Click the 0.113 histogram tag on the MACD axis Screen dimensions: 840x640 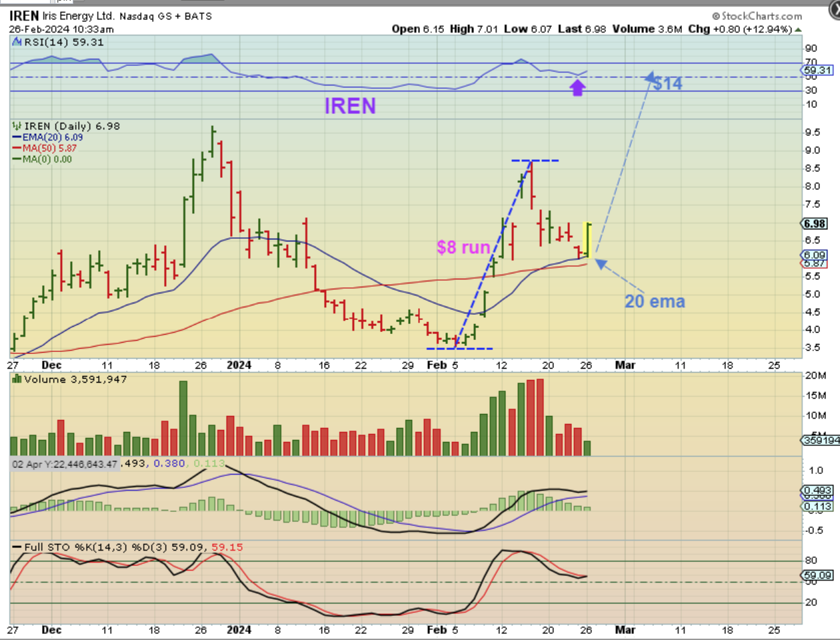click(818, 507)
